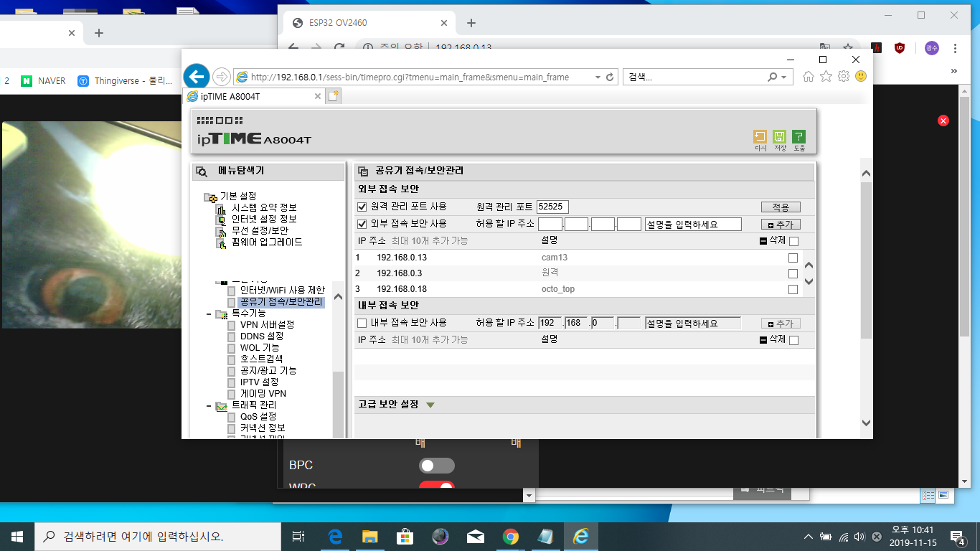980x551 pixels.
Task: Click the ipTIME save (저장) icon
Action: tap(780, 136)
